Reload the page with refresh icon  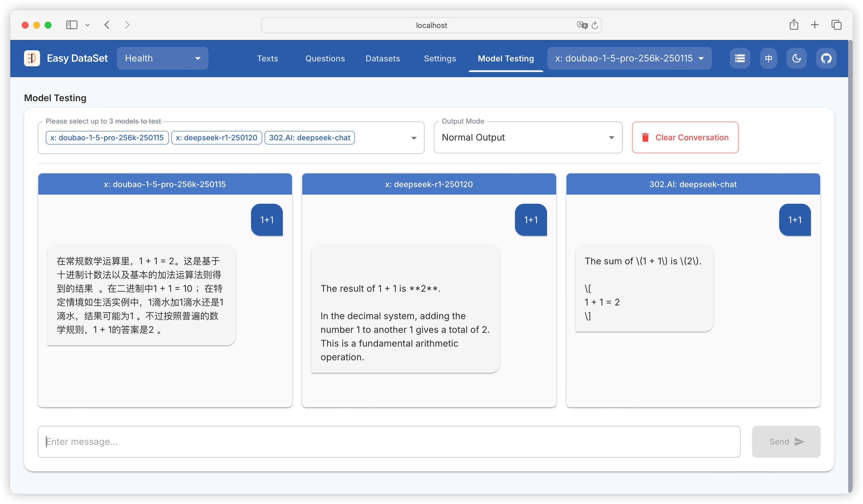[595, 25]
